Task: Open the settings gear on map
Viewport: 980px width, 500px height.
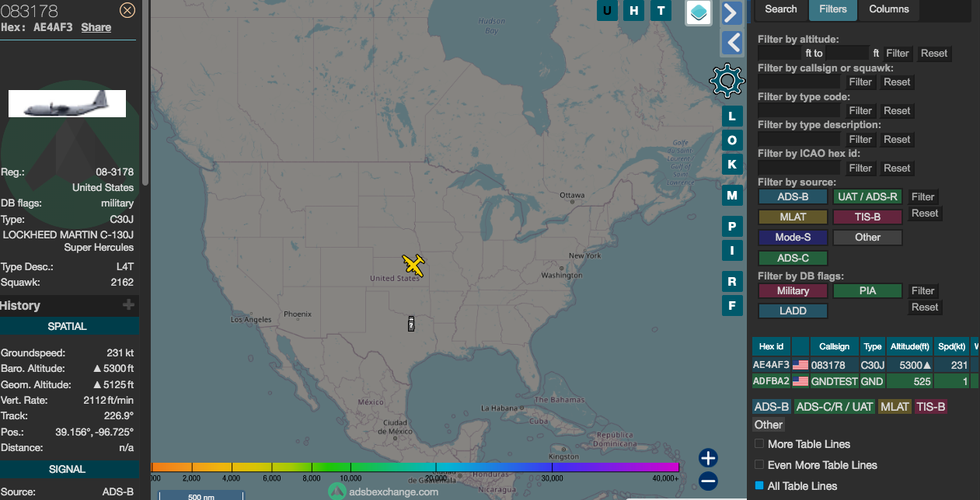Action: [x=727, y=80]
